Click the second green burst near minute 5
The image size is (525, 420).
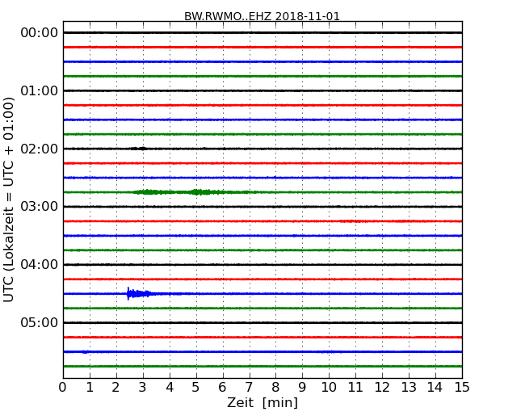pyautogui.click(x=200, y=192)
